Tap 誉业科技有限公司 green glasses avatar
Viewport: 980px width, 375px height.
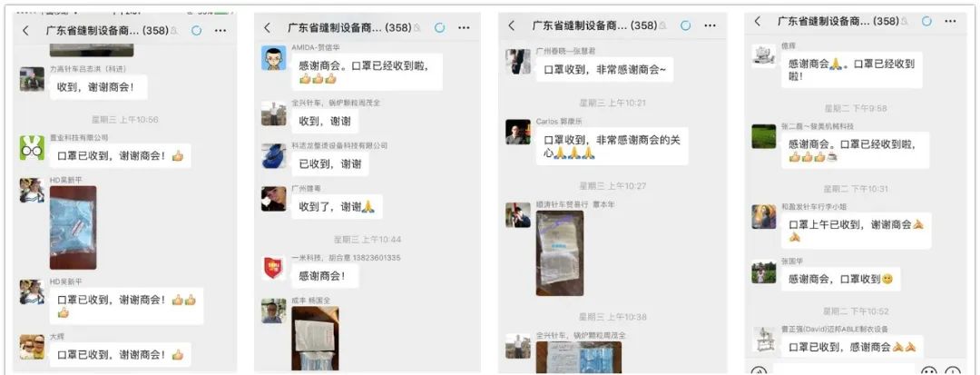click(31, 148)
